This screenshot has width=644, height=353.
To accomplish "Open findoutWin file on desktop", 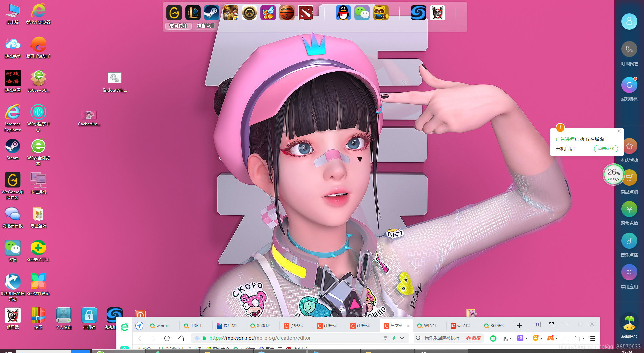I will (x=115, y=82).
